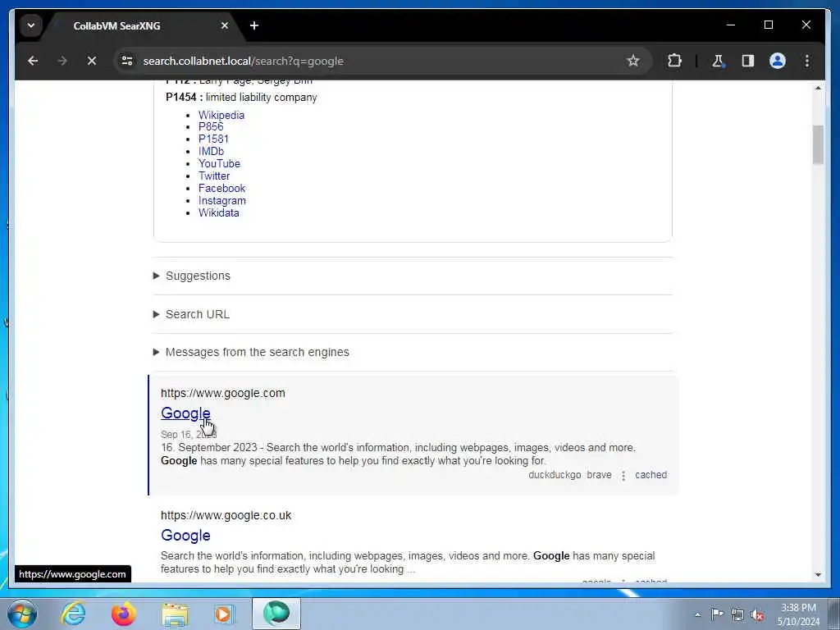Bookmark this page with the star icon

[633, 61]
